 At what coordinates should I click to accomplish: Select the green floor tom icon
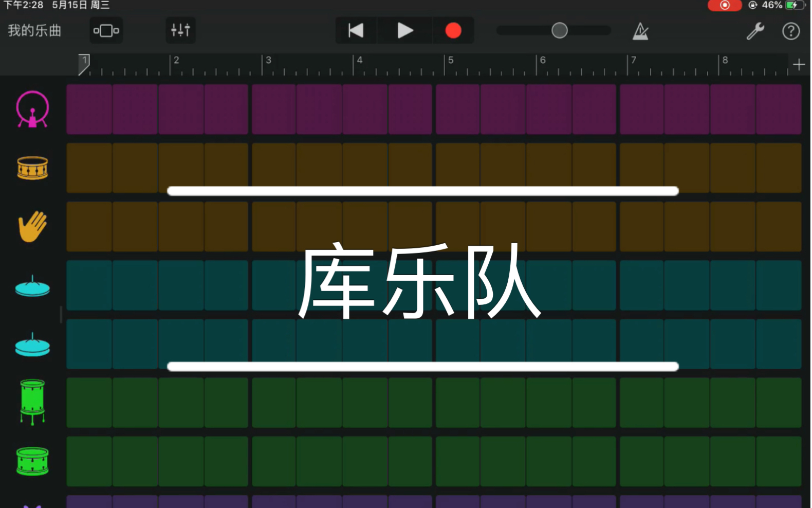tap(32, 402)
